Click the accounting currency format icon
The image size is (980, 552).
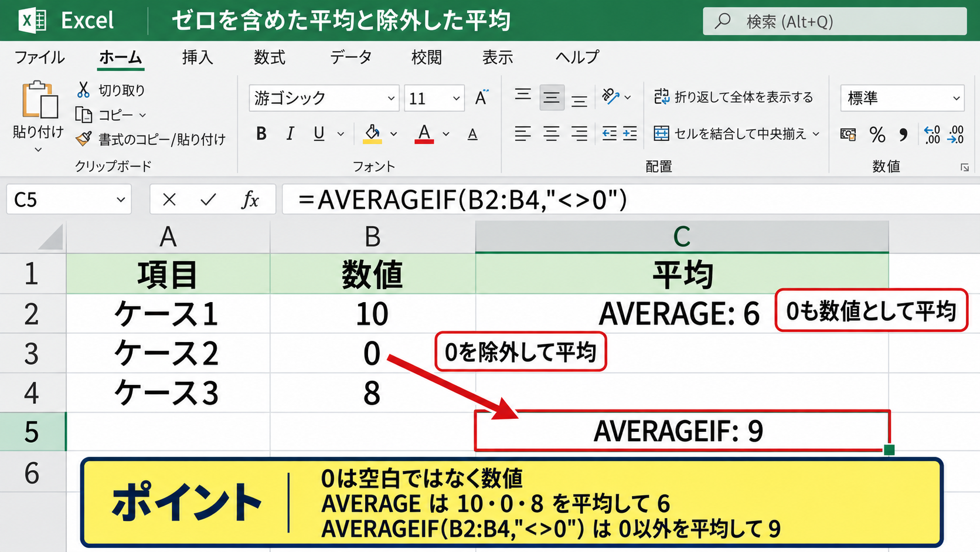click(848, 134)
